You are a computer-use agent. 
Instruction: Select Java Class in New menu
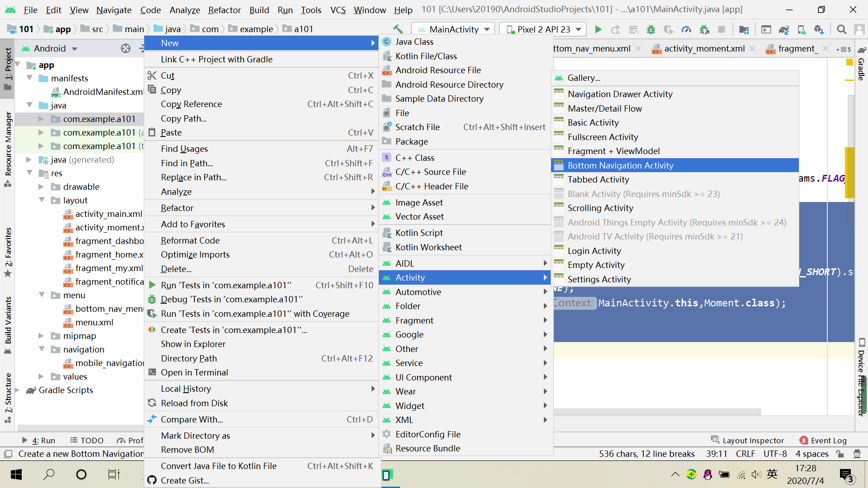tap(466, 42)
